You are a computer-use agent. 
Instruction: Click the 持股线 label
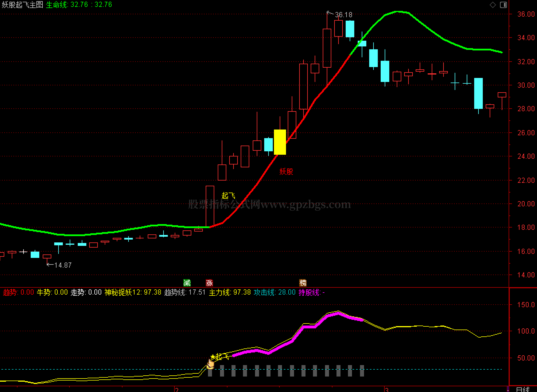pyautogui.click(x=312, y=292)
